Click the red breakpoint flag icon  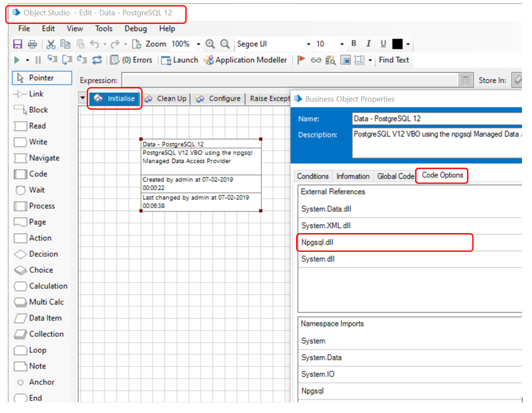301,60
